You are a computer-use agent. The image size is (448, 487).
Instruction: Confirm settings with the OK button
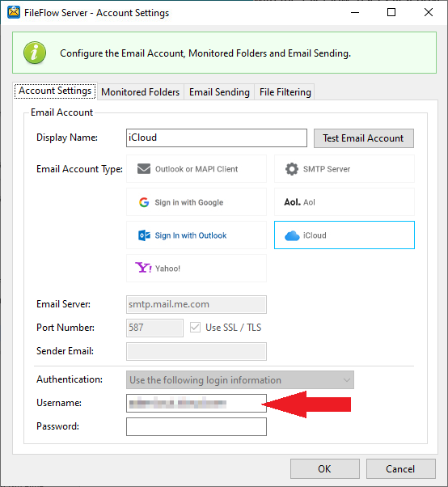tap(325, 468)
